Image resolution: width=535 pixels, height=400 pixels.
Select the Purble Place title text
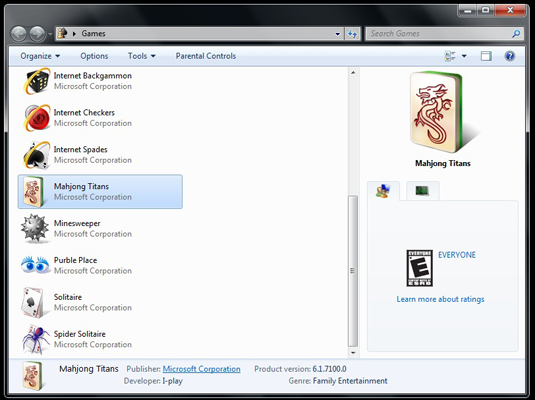[75, 260]
